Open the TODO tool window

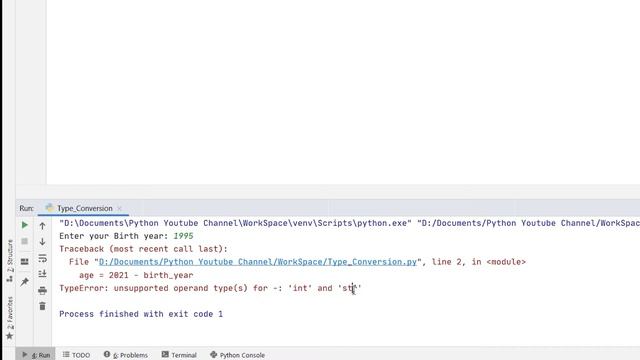point(76,355)
